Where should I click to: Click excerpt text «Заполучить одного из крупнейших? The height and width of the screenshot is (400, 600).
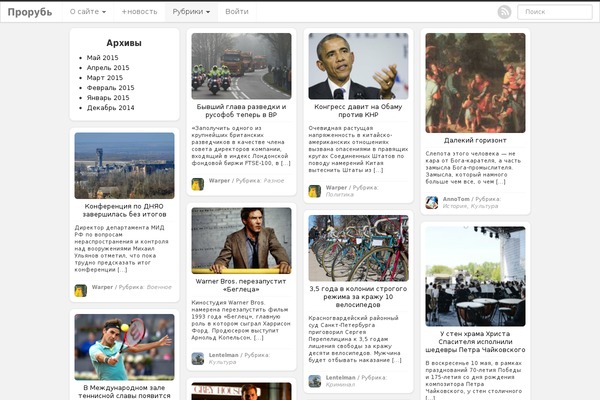click(241, 145)
